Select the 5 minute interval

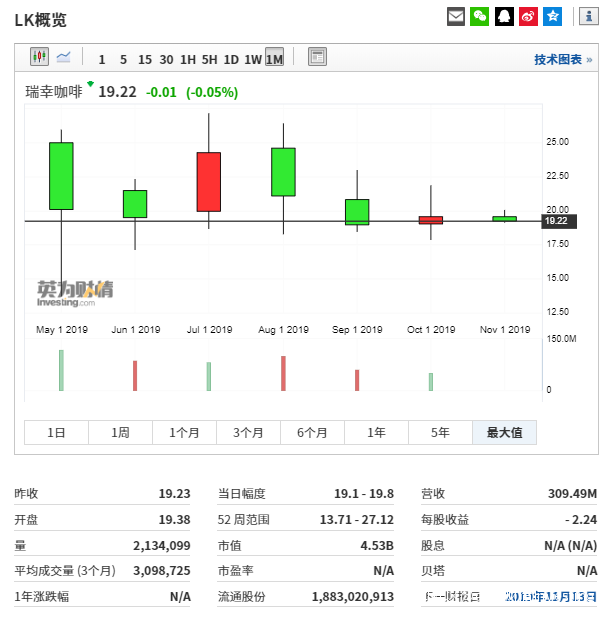click(x=123, y=60)
